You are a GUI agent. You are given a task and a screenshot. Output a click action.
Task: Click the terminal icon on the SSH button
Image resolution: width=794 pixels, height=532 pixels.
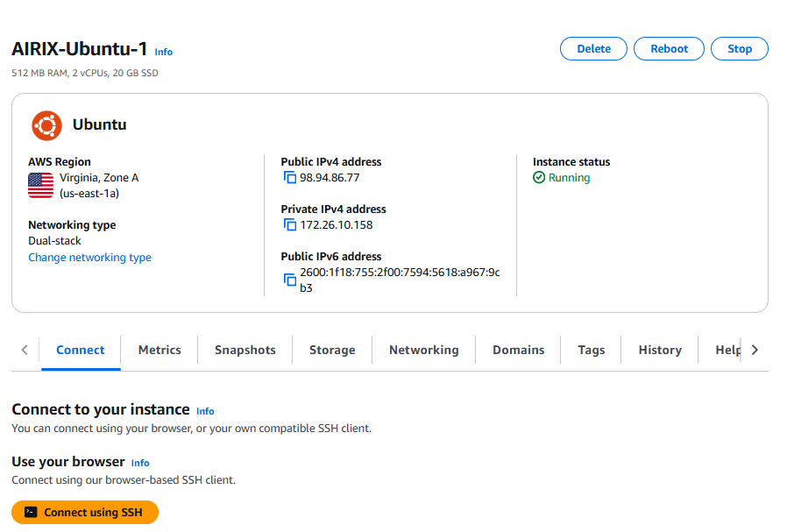point(28,512)
